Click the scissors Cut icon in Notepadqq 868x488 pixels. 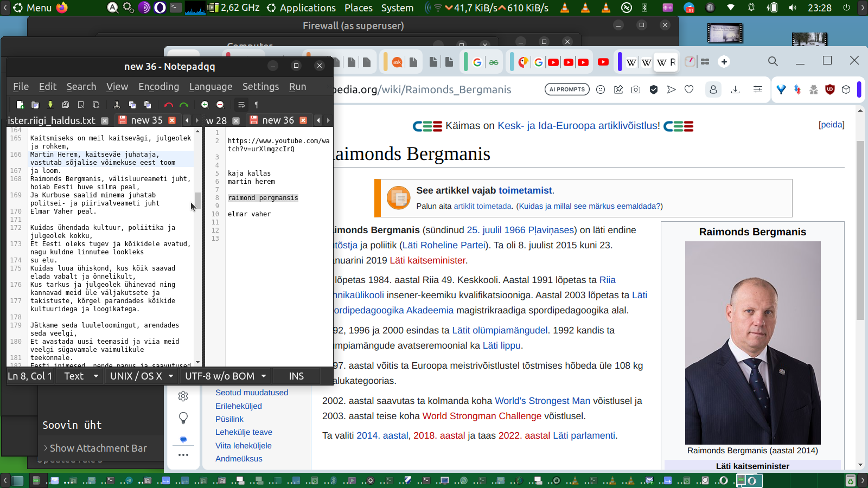[x=117, y=105]
